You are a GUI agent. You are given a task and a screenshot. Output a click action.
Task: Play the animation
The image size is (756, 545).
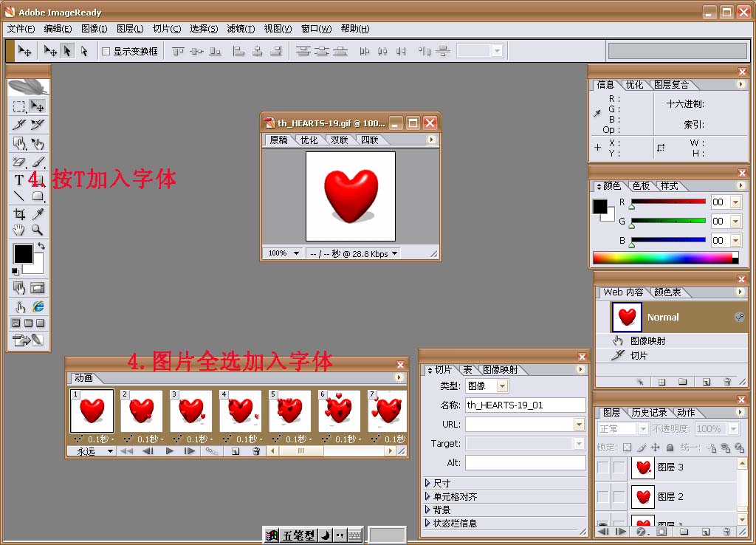pos(169,451)
